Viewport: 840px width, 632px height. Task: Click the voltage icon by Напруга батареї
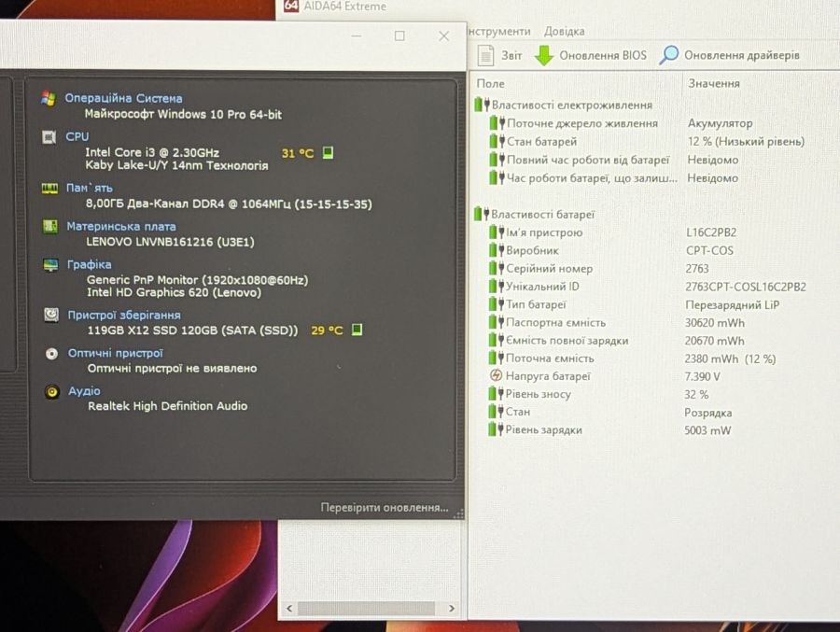point(497,376)
